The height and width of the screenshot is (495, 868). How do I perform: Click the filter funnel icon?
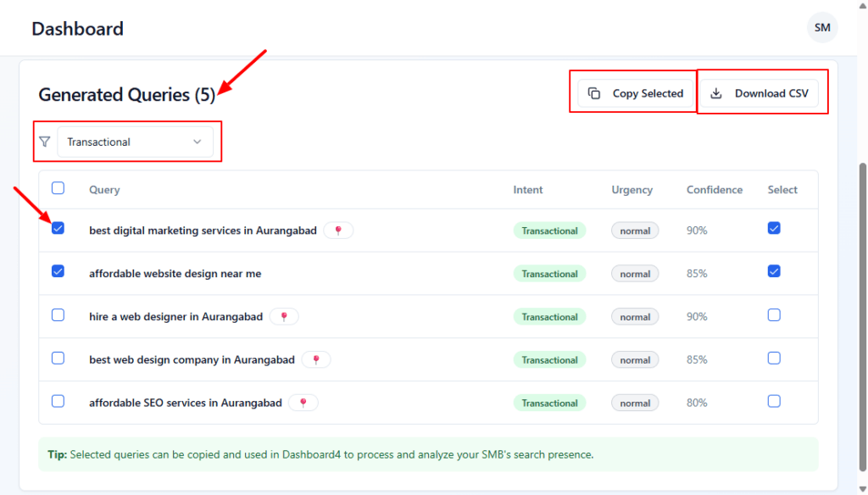[45, 142]
